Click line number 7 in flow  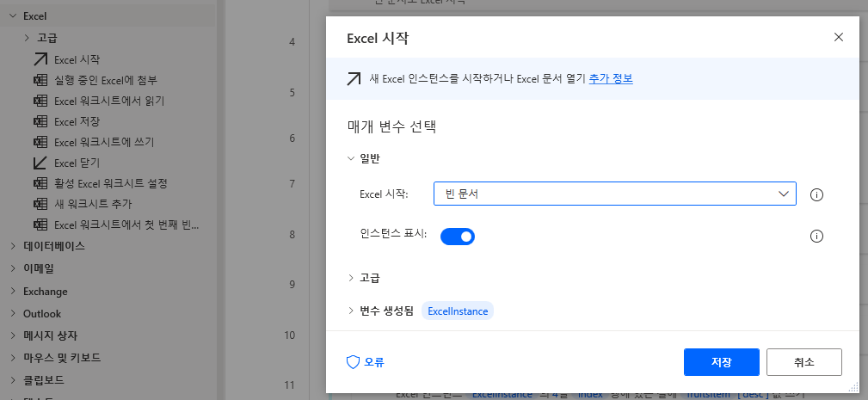pos(292,184)
